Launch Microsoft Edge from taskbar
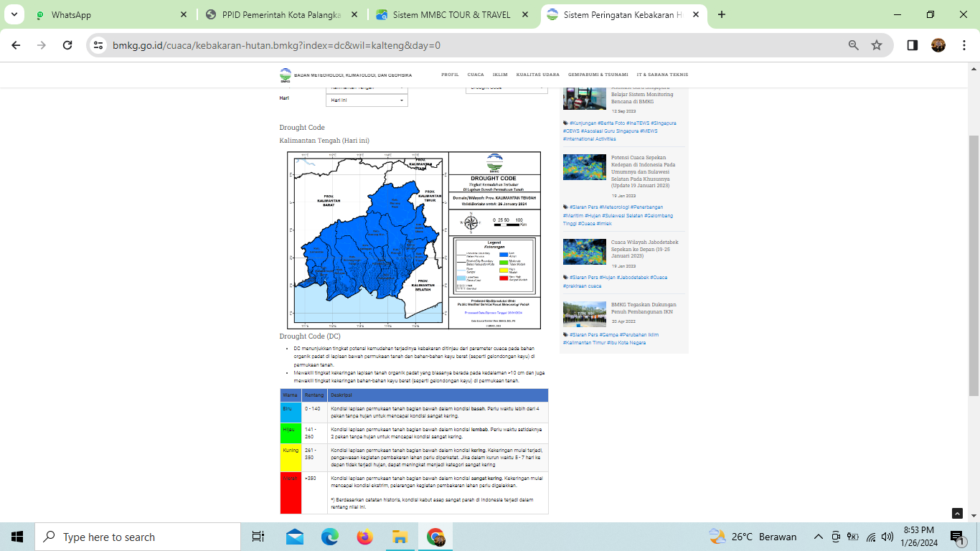This screenshot has height=551, width=980. pos(329,537)
